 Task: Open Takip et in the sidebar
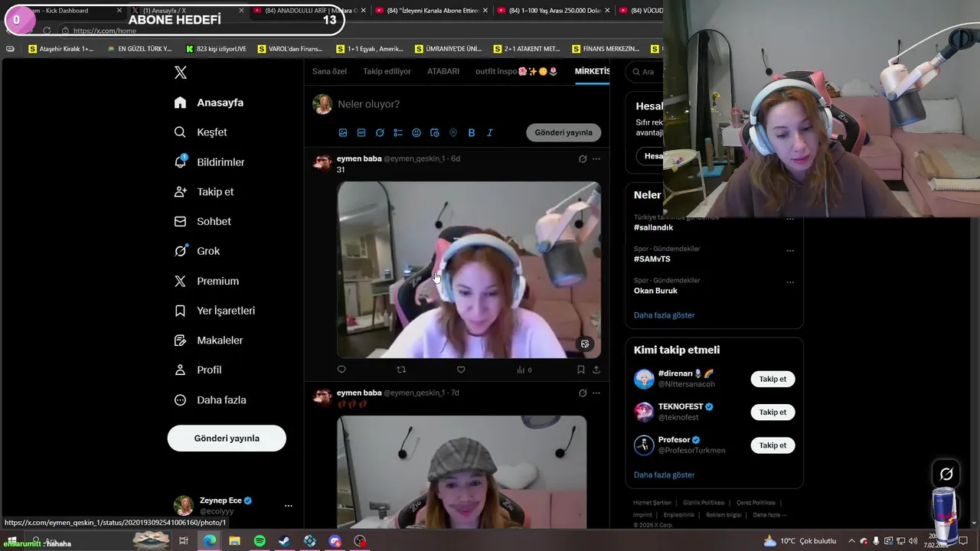pyautogui.click(x=204, y=192)
